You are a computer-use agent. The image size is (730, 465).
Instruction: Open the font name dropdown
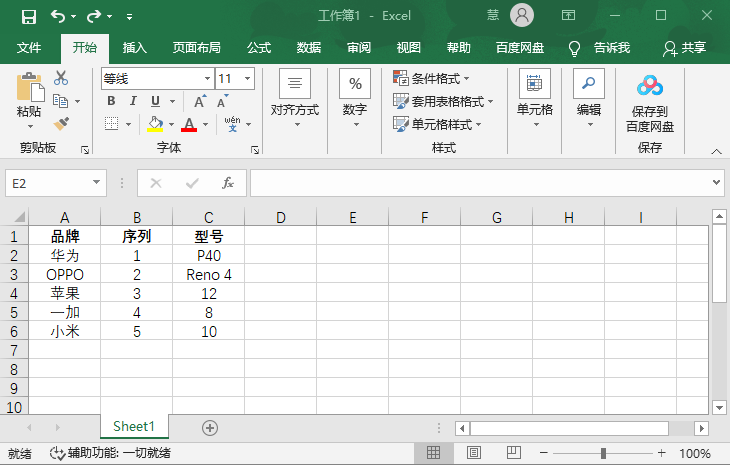(x=207, y=78)
